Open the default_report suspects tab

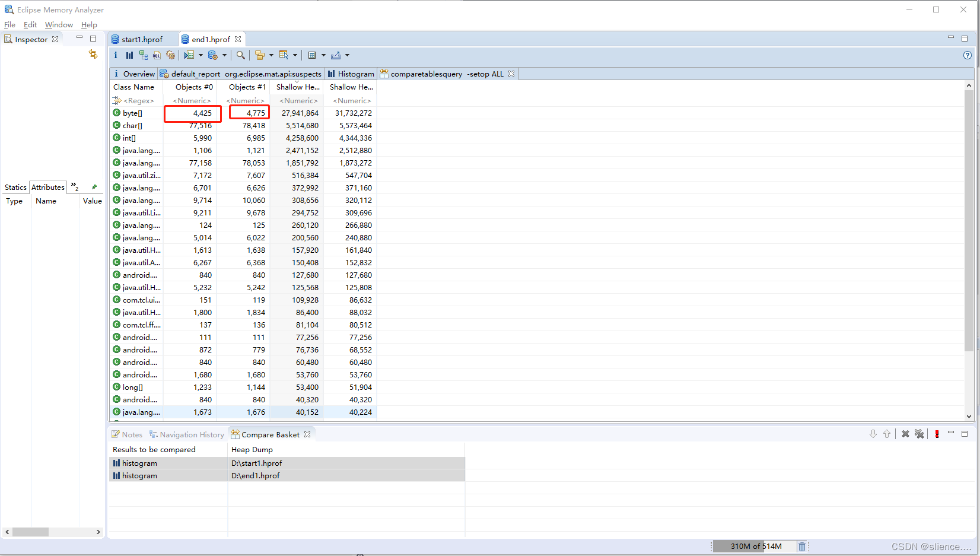(x=241, y=74)
